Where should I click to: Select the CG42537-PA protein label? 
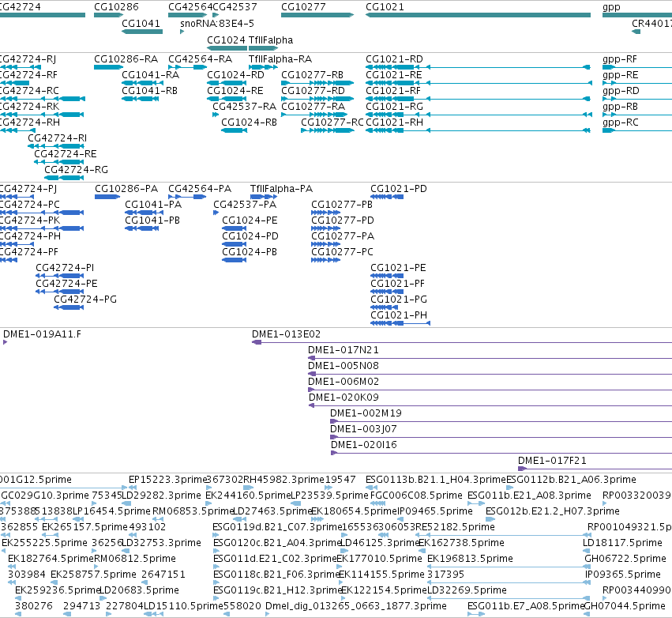[x=245, y=205]
